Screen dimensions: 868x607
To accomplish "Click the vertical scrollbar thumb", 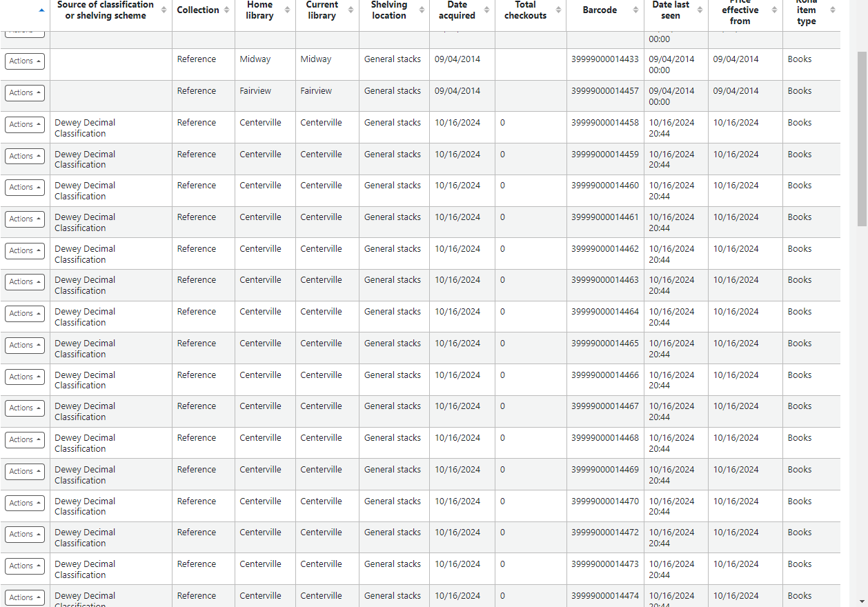I will coord(862,138).
